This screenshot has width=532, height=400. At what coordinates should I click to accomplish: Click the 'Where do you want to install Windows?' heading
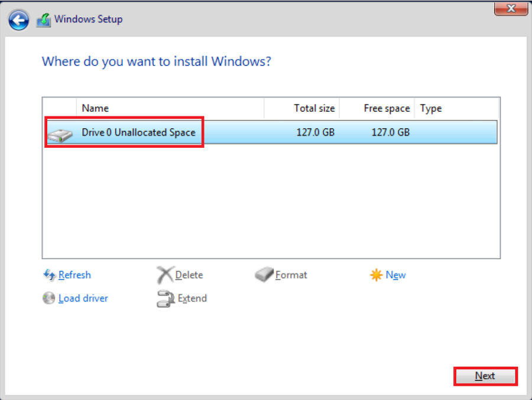click(157, 62)
